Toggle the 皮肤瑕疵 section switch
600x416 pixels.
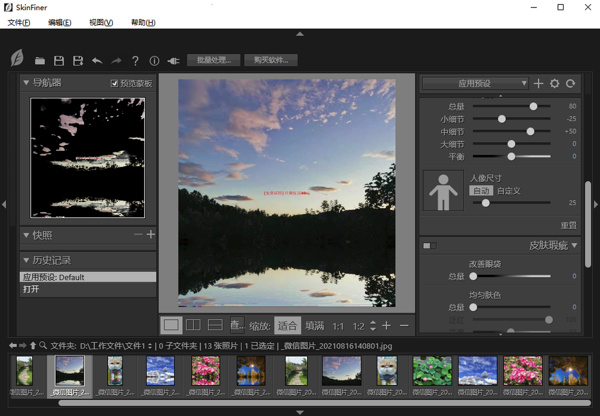[x=430, y=245]
